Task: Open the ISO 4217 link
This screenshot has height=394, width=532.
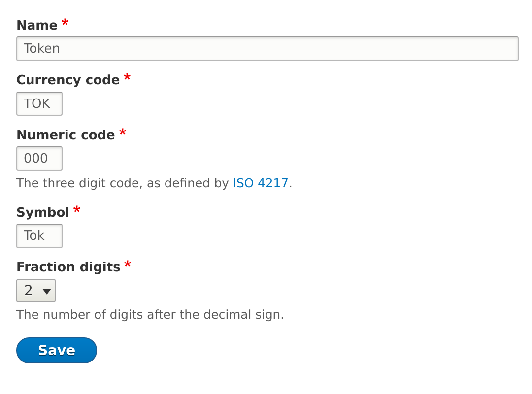Action: click(260, 183)
